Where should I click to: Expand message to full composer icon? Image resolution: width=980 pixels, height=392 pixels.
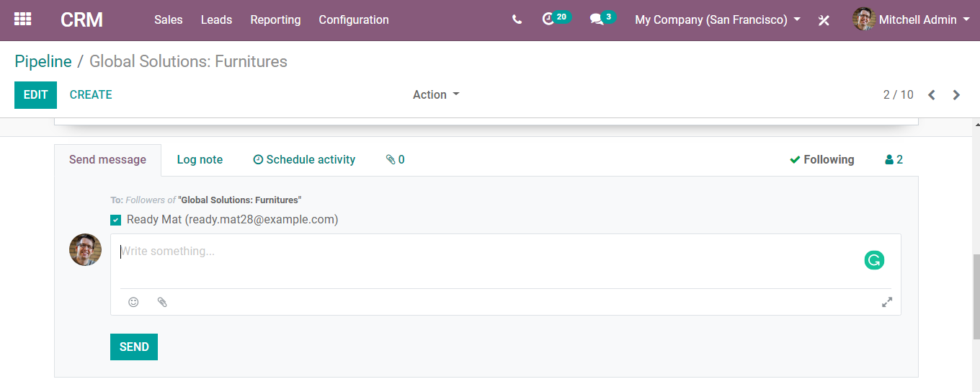coord(887,302)
